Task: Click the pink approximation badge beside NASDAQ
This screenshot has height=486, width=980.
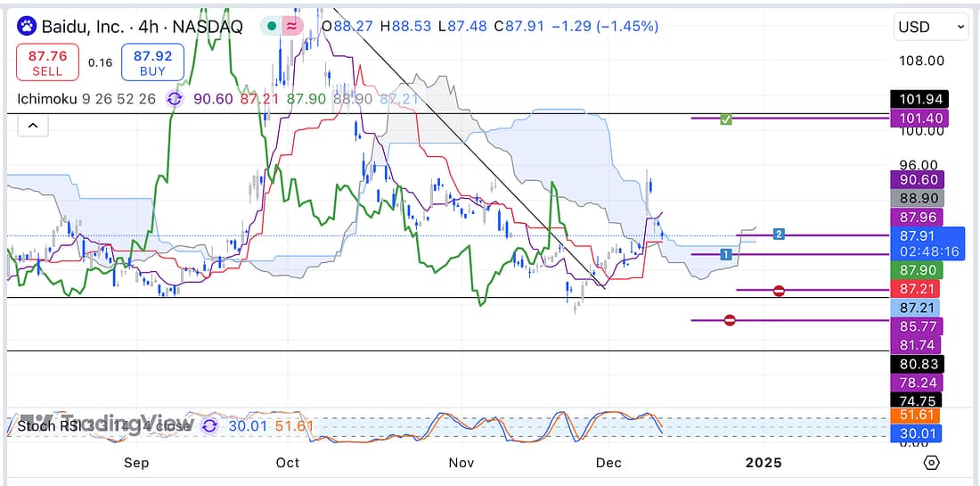Action: 291,27
